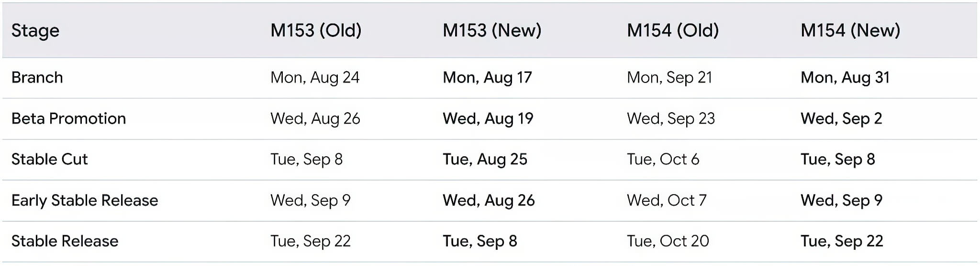Click the Early Stable Release row label

pyautogui.click(x=85, y=200)
